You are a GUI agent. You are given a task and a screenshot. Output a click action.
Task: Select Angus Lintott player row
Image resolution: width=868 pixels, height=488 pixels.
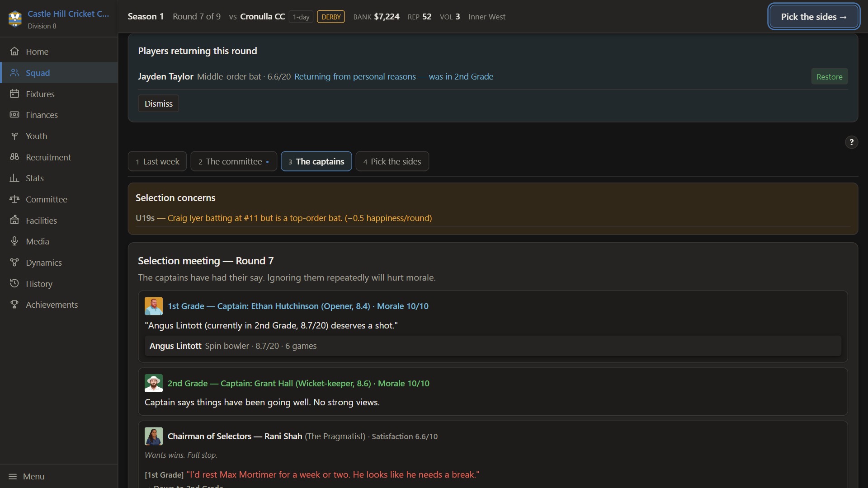(492, 346)
